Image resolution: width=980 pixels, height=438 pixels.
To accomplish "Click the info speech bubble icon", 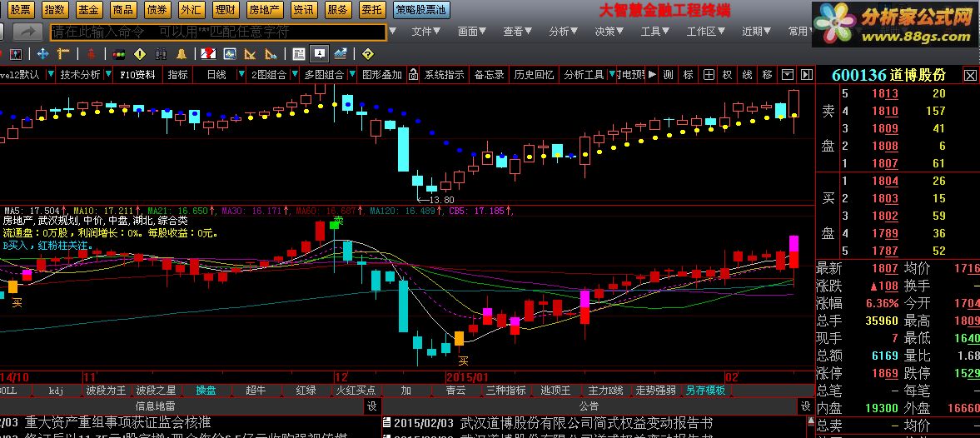I will (x=320, y=54).
